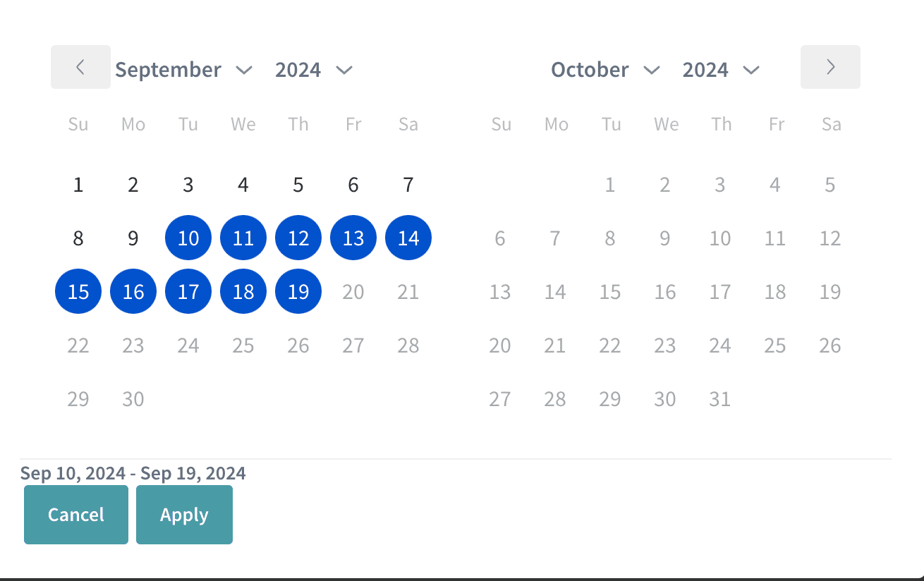Open the October month dropdown
The height and width of the screenshot is (581, 924).
605,70
